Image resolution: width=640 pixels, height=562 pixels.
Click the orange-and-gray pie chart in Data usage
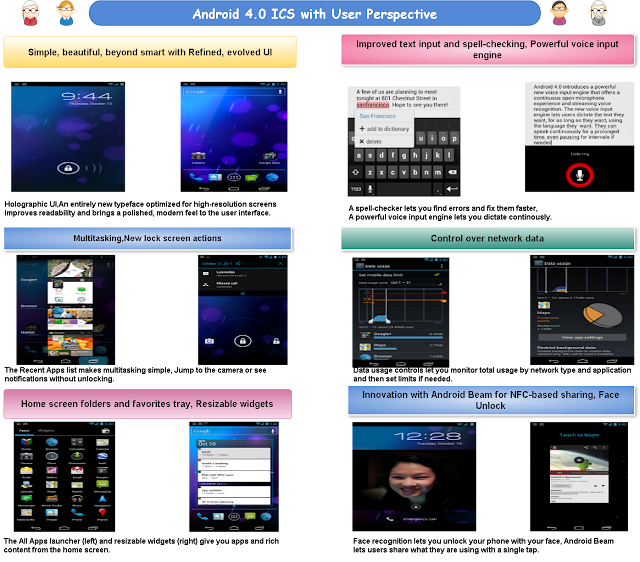coord(602,315)
